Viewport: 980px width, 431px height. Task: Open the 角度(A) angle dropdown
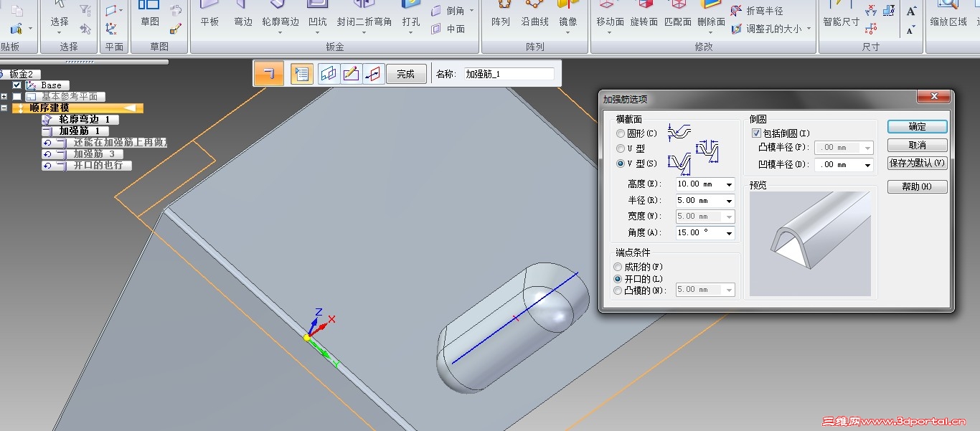pyautogui.click(x=730, y=233)
